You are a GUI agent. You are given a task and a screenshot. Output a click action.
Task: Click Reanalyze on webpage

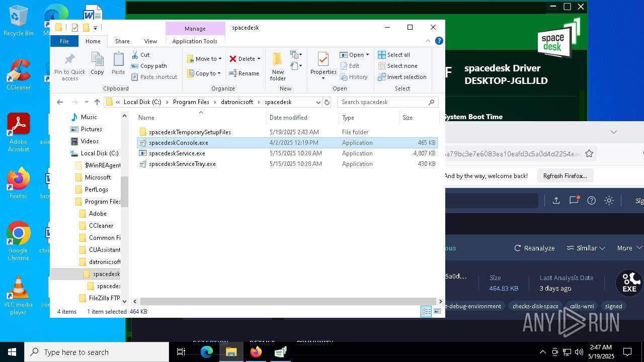pyautogui.click(x=534, y=248)
